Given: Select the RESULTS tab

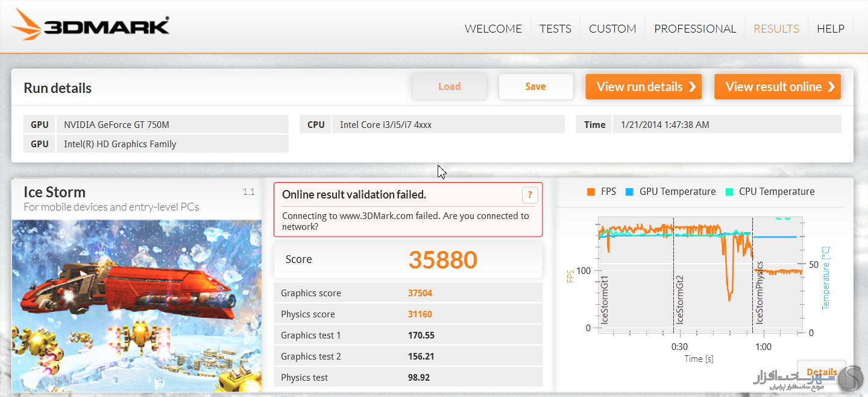Looking at the screenshot, I should pos(776,28).
